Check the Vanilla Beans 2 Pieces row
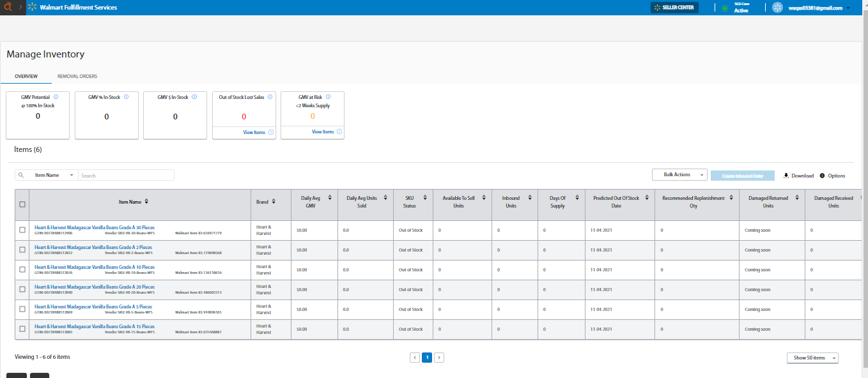The image size is (868, 378). (x=22, y=250)
